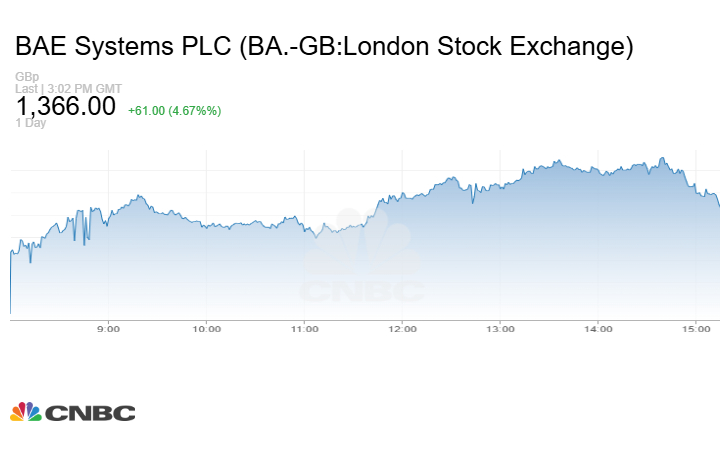Click the green +61.00 (4.67%) change figure

[x=174, y=110]
